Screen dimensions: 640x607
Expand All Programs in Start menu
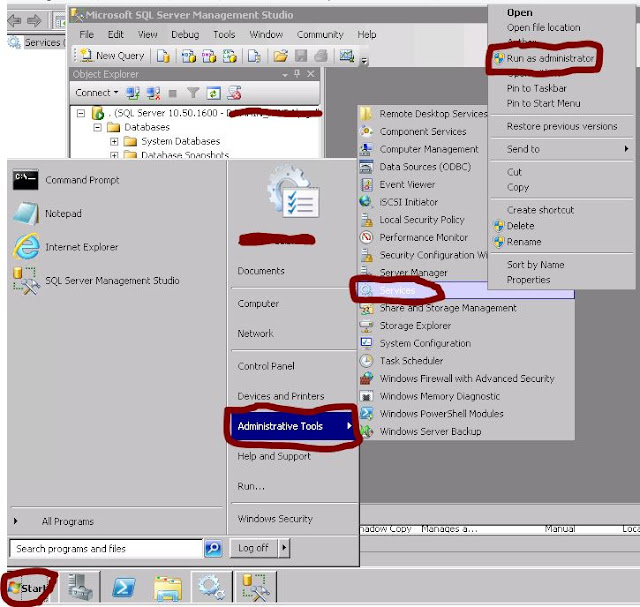tap(67, 522)
